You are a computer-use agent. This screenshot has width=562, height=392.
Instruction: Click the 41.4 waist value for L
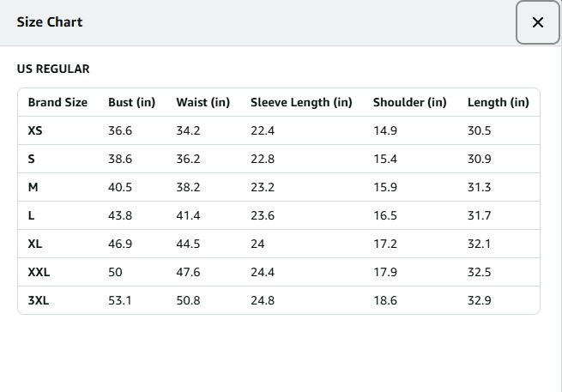point(188,215)
